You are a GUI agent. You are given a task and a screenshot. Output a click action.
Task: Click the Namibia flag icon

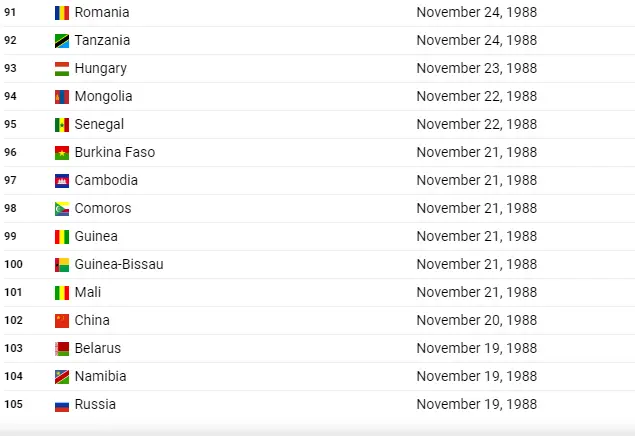[62, 376]
